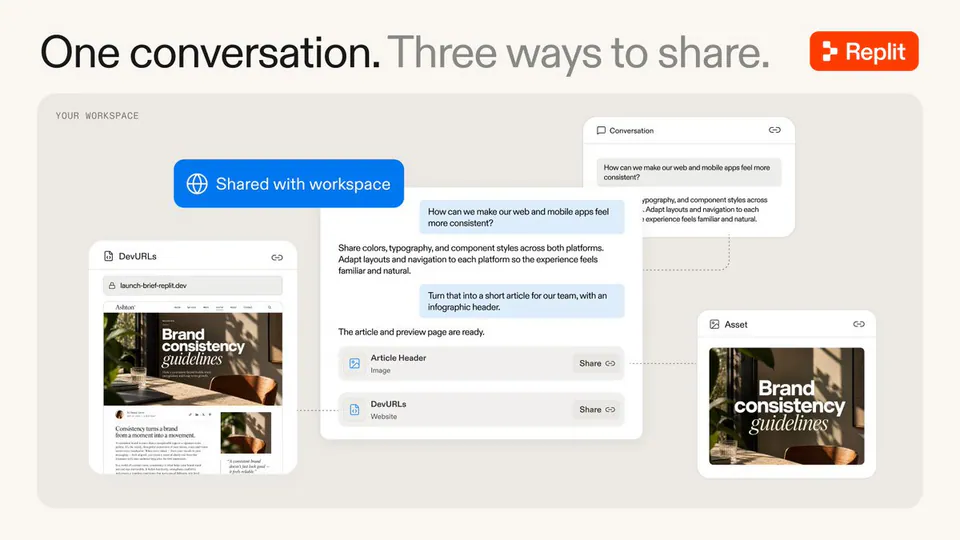Open the Brand consistency guidelines asset image
Image resolution: width=960 pixels, height=540 pixels.
pos(787,406)
